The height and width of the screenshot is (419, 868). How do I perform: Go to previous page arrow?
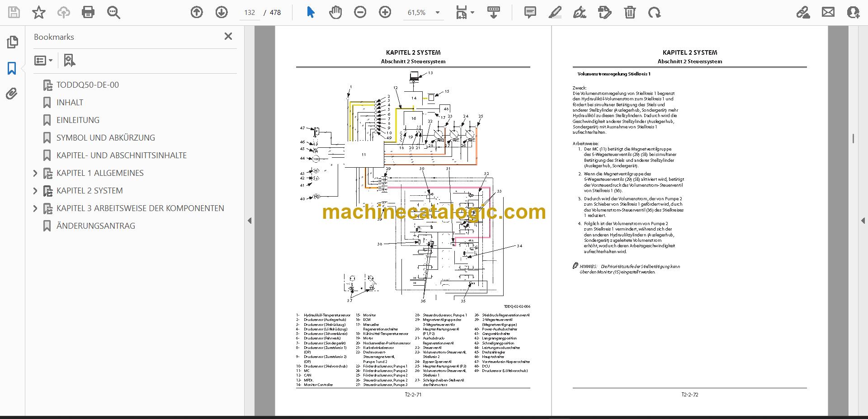pyautogui.click(x=197, y=12)
